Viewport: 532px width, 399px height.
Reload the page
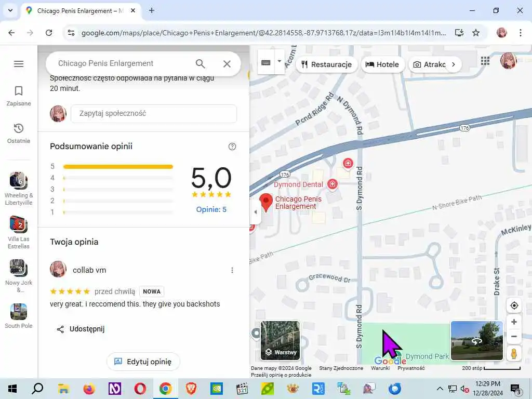click(49, 33)
